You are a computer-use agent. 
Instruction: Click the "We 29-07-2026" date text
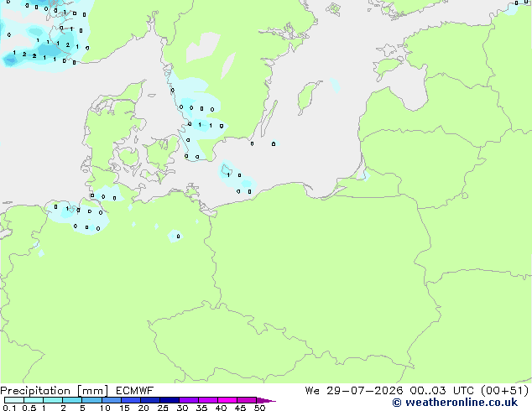pos(354,391)
